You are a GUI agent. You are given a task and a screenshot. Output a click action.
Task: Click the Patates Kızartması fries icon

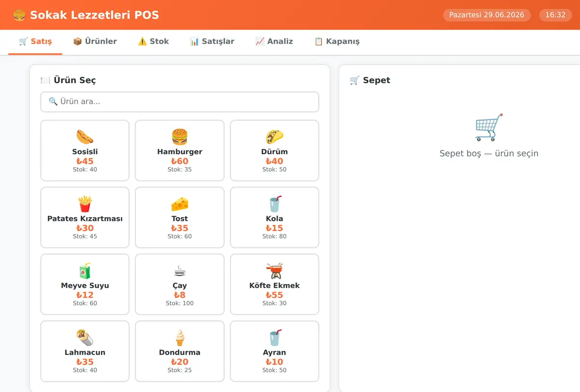85,204
